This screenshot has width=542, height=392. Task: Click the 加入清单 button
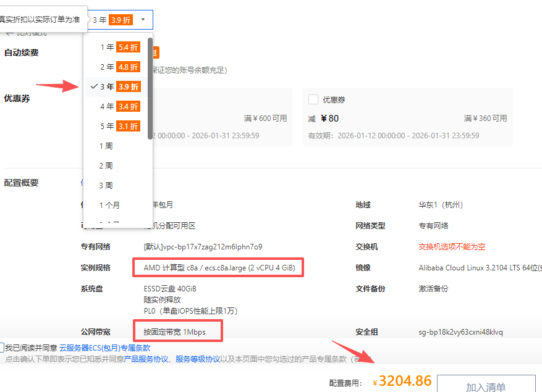tap(485, 386)
